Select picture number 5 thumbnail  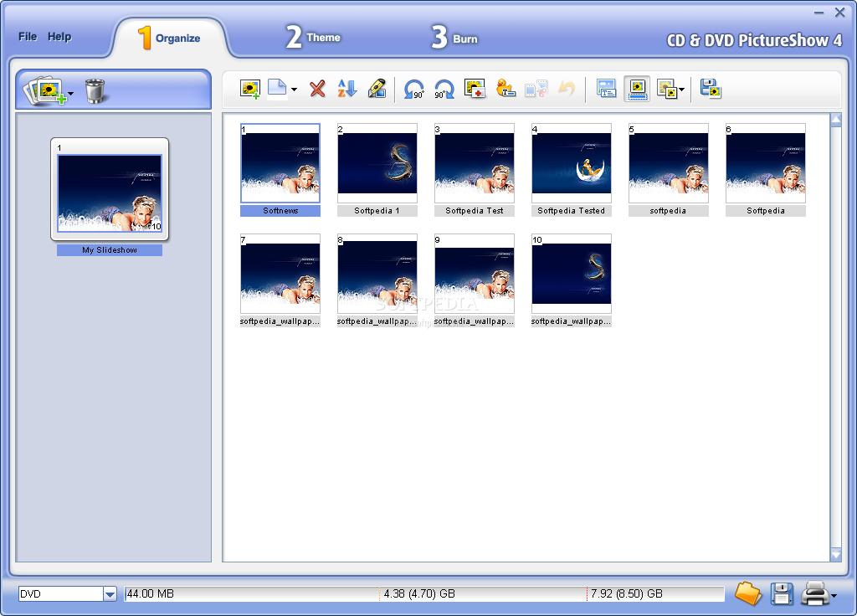pyautogui.click(x=669, y=163)
